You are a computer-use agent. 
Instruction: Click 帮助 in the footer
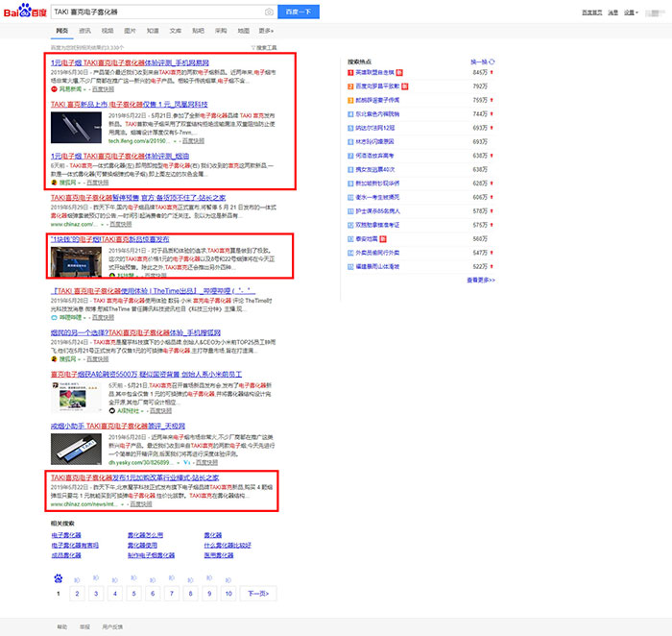click(62, 627)
